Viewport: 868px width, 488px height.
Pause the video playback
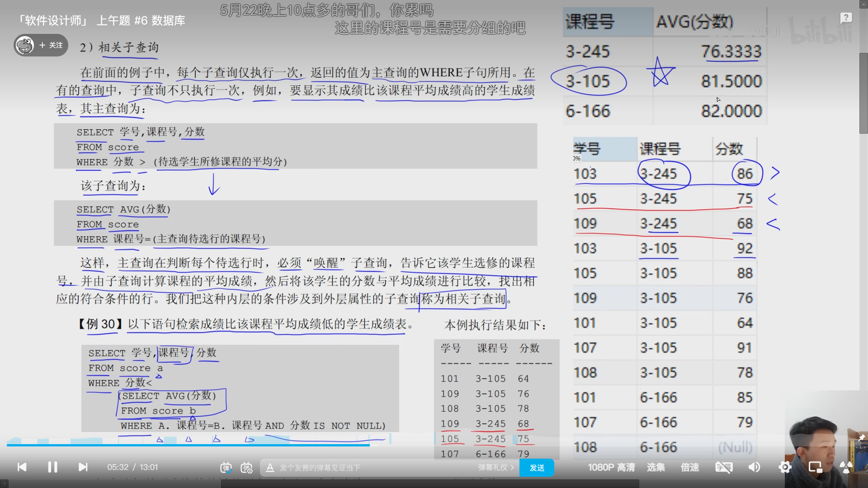(52, 467)
